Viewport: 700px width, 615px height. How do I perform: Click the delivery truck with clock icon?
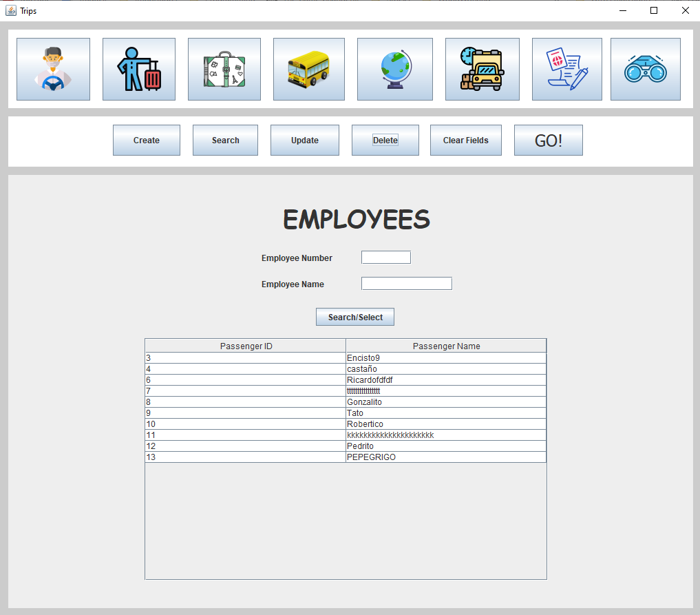point(482,70)
